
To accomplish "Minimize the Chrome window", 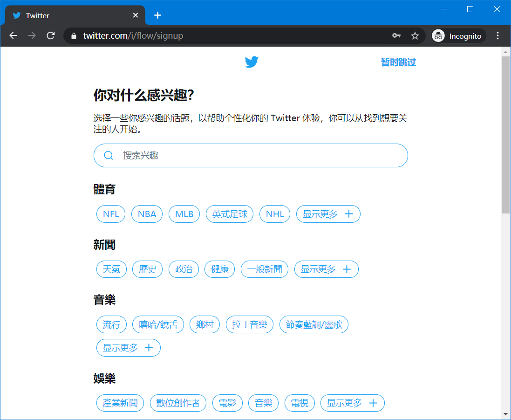I will coord(444,9).
